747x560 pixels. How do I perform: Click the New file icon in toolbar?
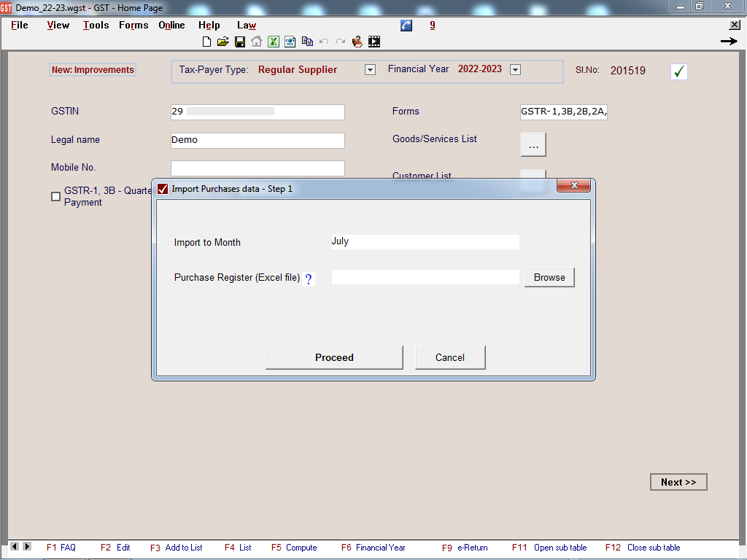click(207, 42)
